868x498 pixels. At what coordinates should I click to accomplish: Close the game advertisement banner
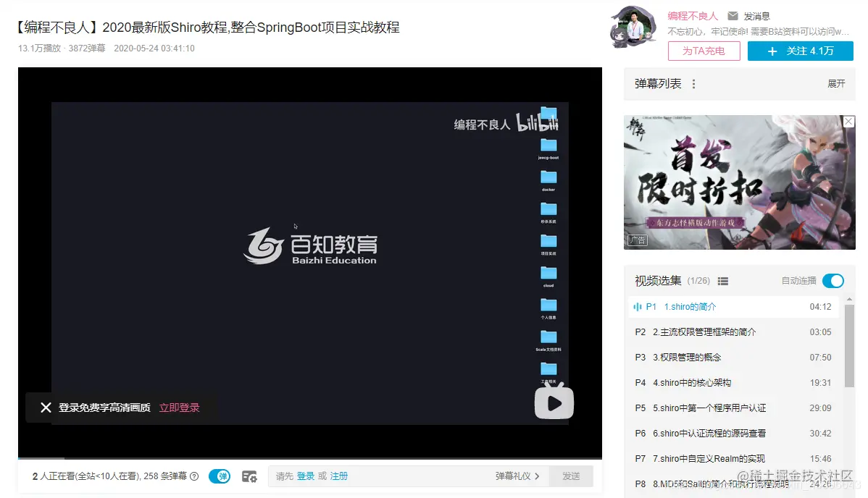(848, 121)
